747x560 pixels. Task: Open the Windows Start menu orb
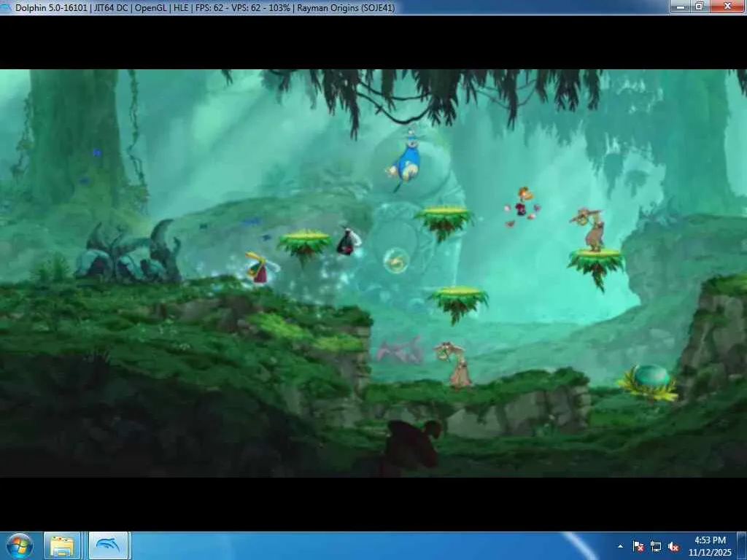click(x=20, y=546)
